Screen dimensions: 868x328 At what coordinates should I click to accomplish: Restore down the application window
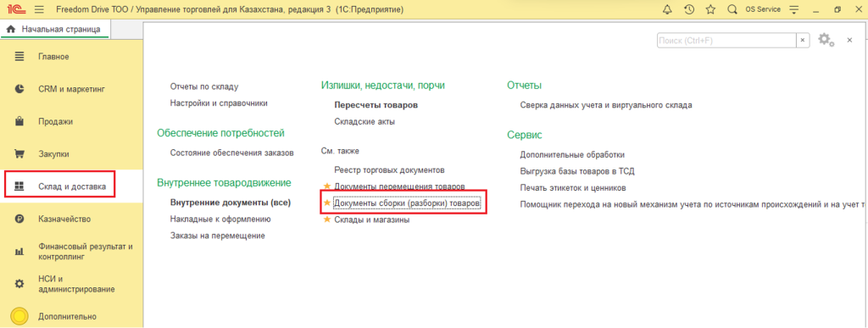pos(837,9)
